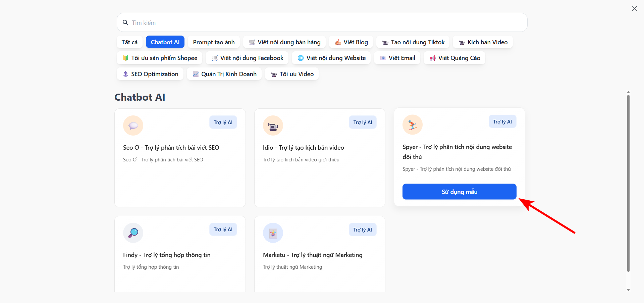Switch to the Tất cả filter
The width and height of the screenshot is (644, 303).
click(x=129, y=42)
